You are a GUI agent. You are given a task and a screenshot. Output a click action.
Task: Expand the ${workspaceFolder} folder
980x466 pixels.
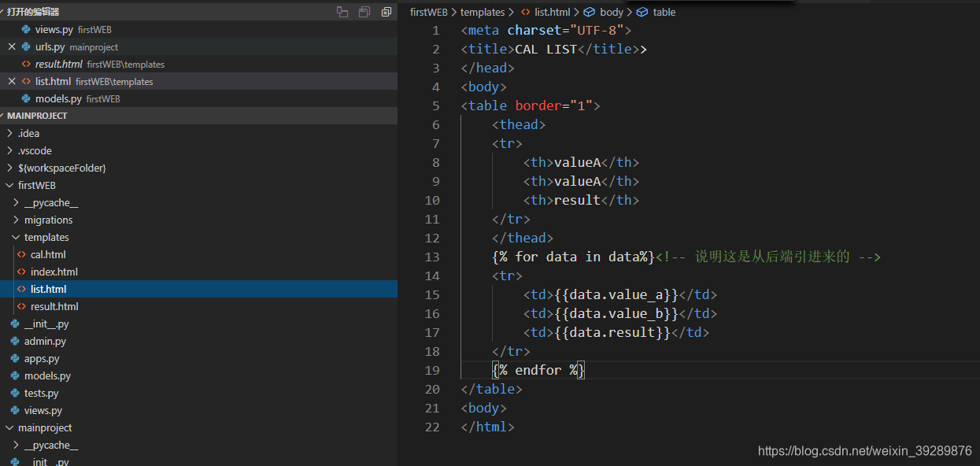9,168
